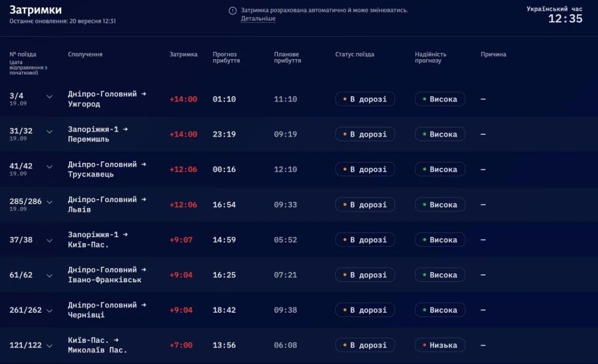The image size is (598, 364).
Task: Click Низька reliability badge for Миколаїв train
Action: point(440,345)
